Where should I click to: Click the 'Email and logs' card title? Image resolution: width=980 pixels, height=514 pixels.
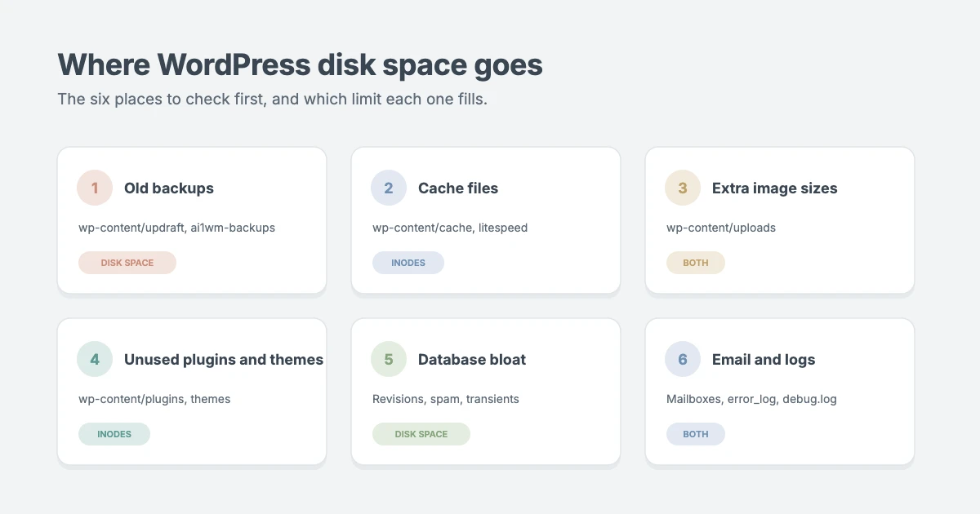point(764,360)
